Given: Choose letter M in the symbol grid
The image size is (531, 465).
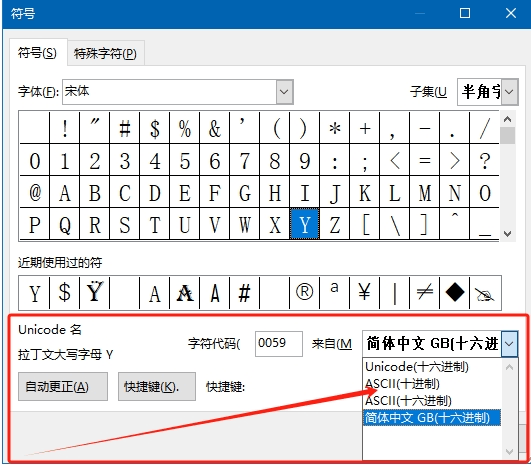Looking at the screenshot, I should click(425, 192).
